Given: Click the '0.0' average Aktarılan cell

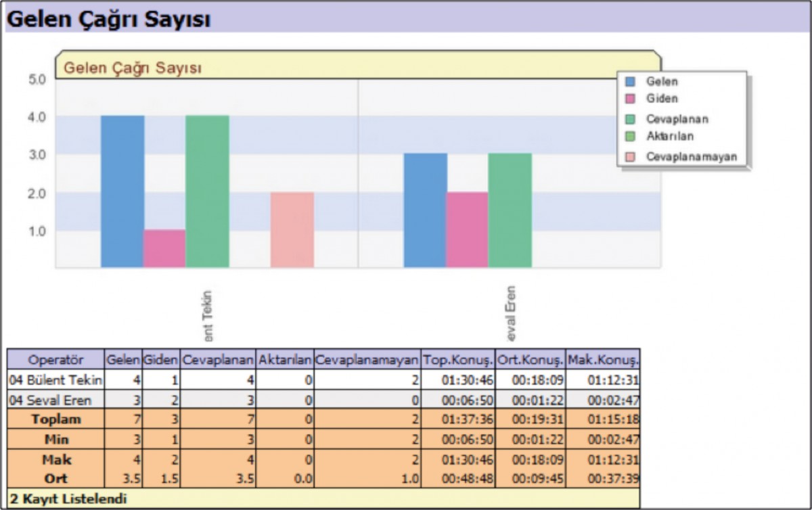Looking at the screenshot, I should 285,478.
